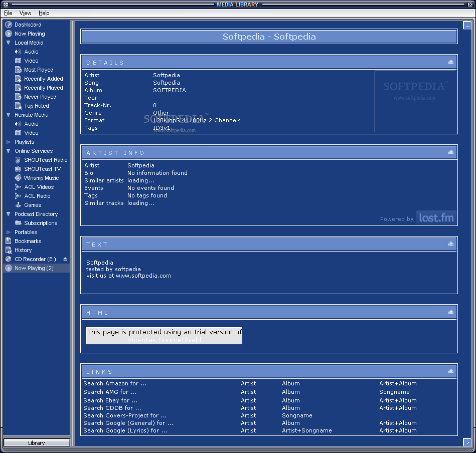The width and height of the screenshot is (476, 453).
Task: Collapse the Text section
Action: (x=451, y=244)
